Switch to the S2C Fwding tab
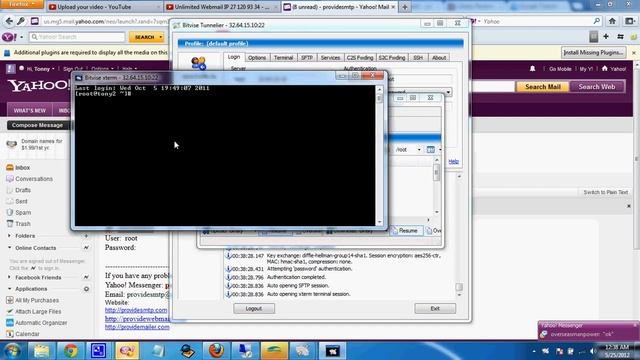The height and width of the screenshot is (360, 640). [x=392, y=58]
